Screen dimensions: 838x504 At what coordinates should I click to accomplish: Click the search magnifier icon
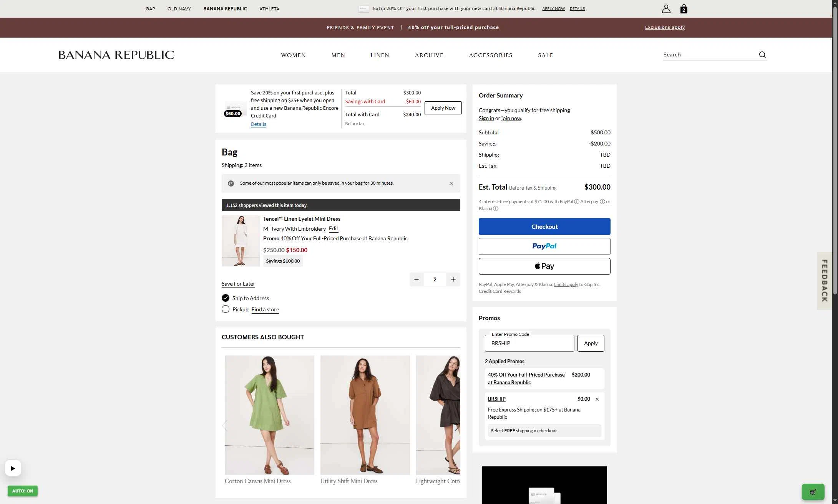tap(762, 55)
